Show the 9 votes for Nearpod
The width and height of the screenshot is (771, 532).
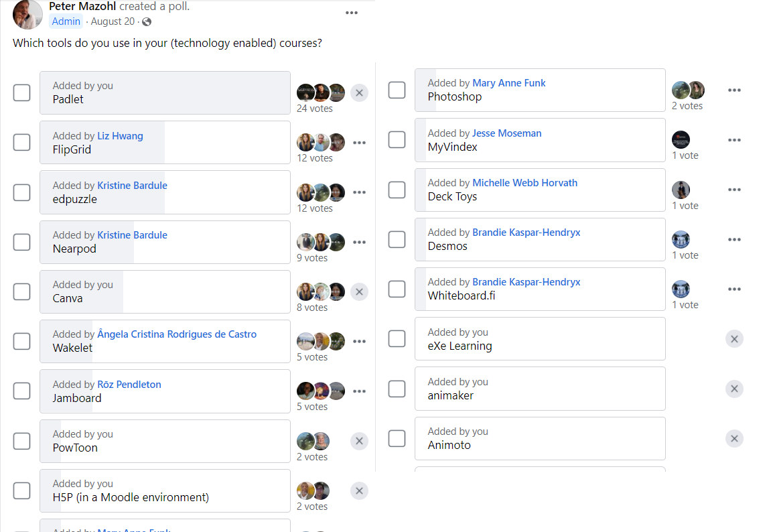coord(312,258)
